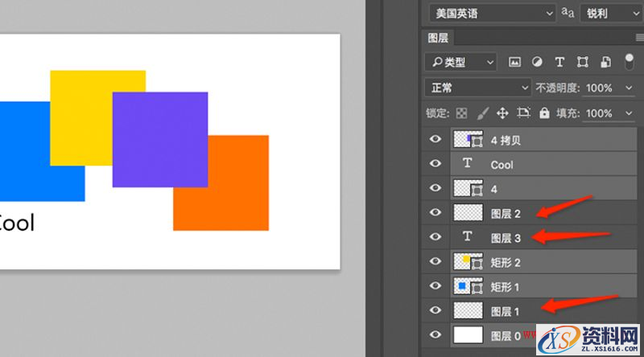
Task: Lock image pixels brush icon
Action: [483, 113]
